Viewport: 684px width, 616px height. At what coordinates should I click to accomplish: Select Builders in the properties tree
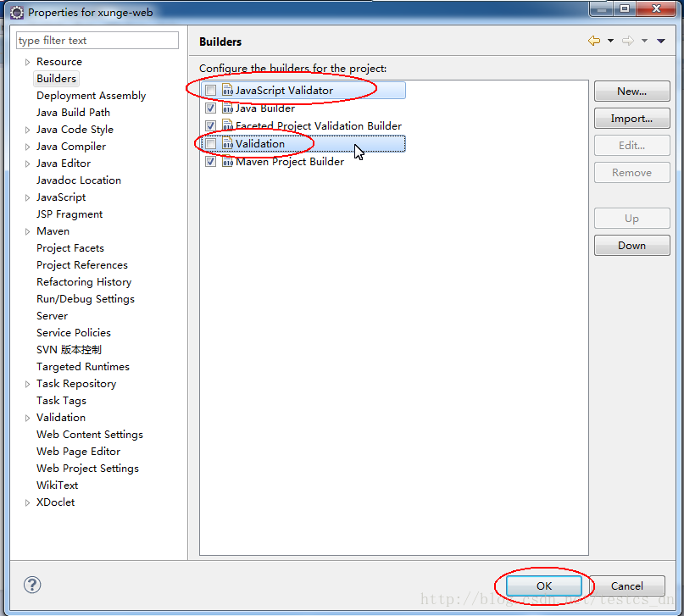pos(56,79)
